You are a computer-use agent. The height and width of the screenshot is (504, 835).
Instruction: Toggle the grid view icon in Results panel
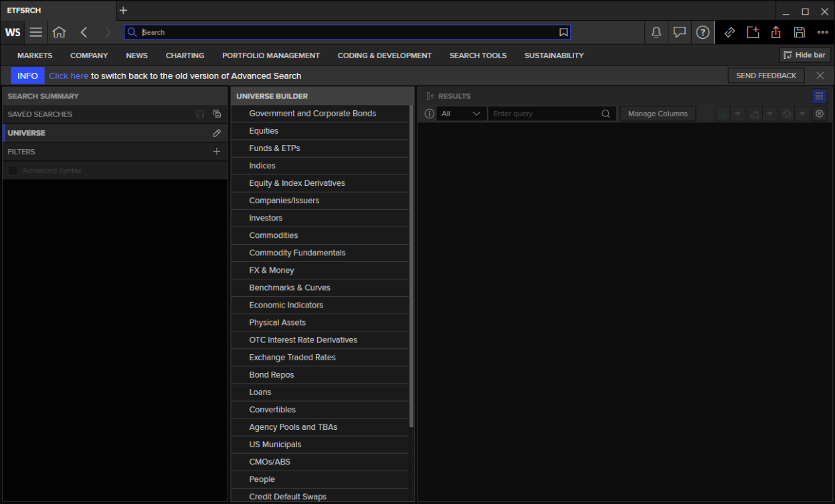pos(819,96)
